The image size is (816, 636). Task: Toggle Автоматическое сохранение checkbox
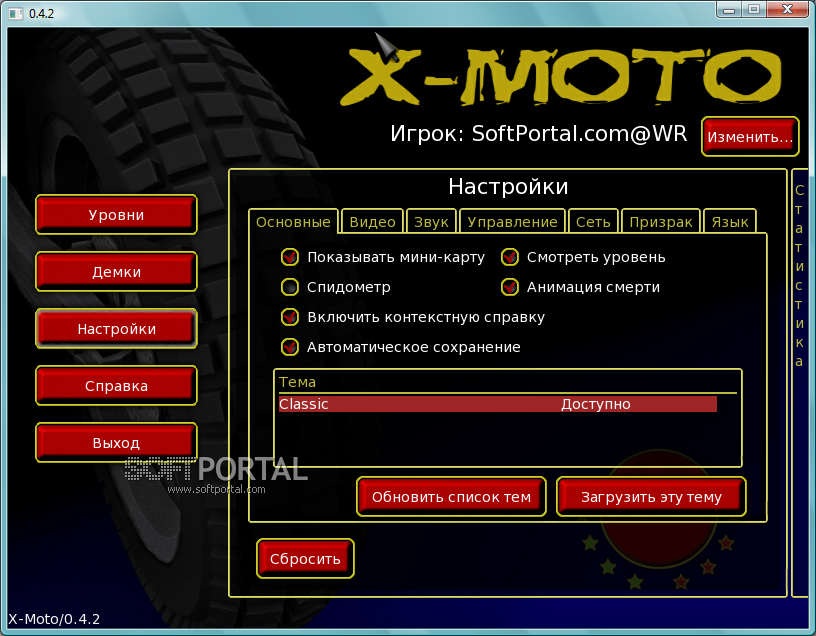pos(290,347)
